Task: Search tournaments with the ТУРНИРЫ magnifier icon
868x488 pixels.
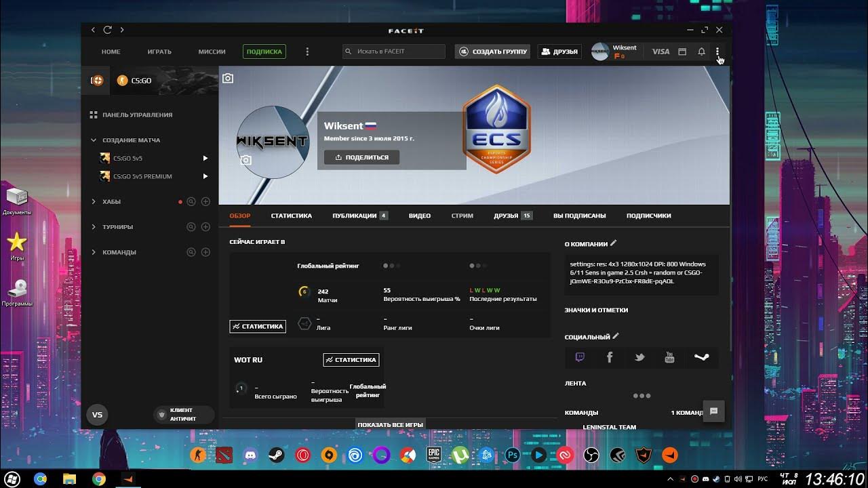Action: [191, 226]
